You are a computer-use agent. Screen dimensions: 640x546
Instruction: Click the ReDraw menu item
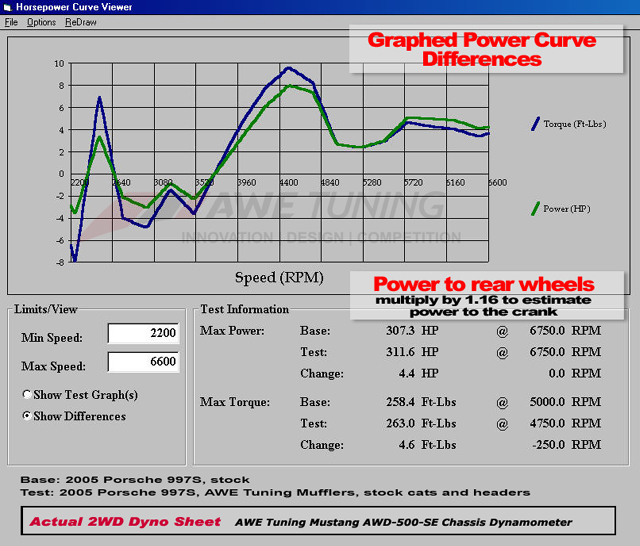tap(81, 22)
